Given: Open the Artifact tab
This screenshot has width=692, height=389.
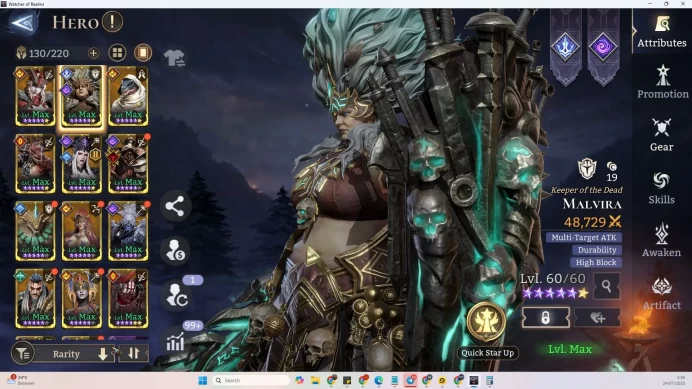Looking at the screenshot, I should tap(662, 294).
